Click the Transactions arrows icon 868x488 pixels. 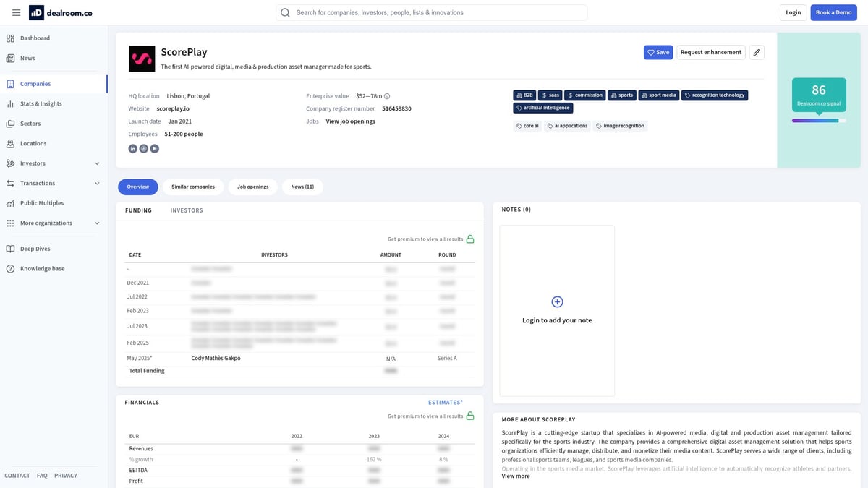10,183
